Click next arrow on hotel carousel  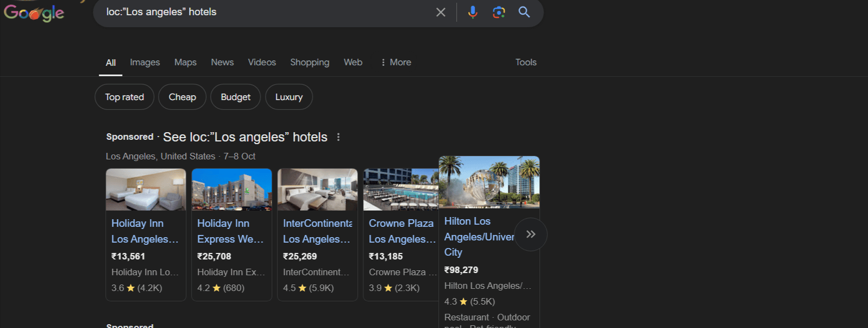(x=531, y=234)
